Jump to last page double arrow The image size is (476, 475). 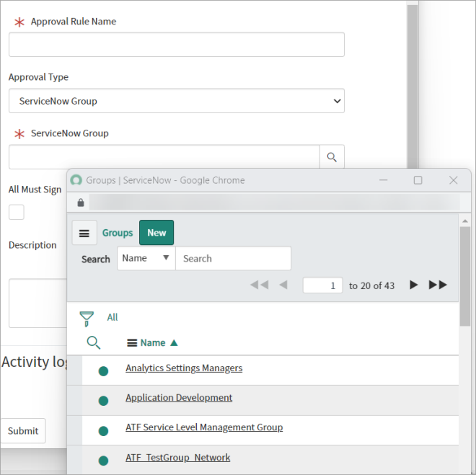click(438, 285)
